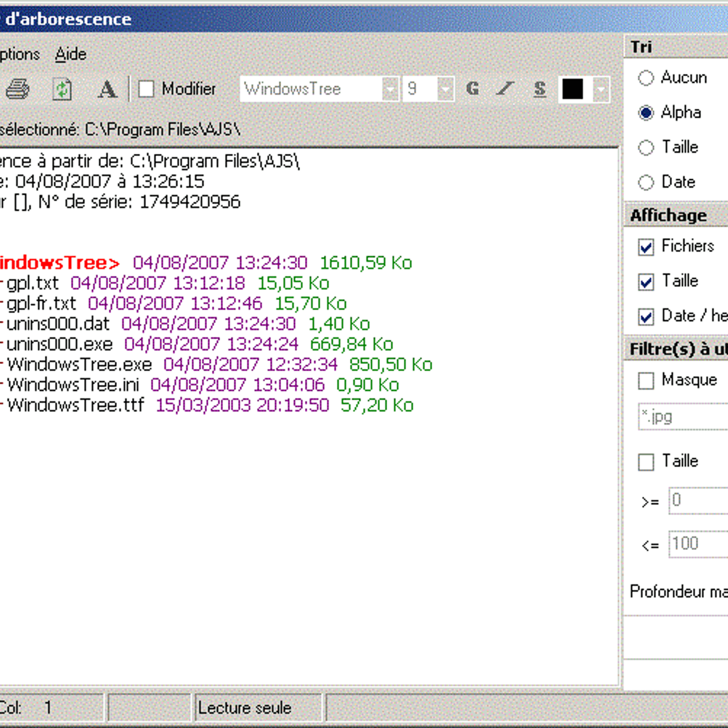Click the Profondeur max label
Viewport: 728px width, 728px height.
tap(679, 591)
